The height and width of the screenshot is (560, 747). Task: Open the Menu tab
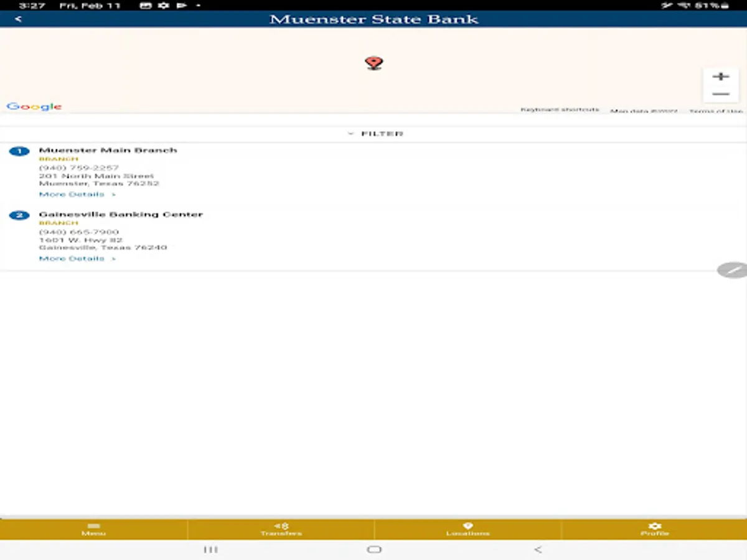coord(93,530)
